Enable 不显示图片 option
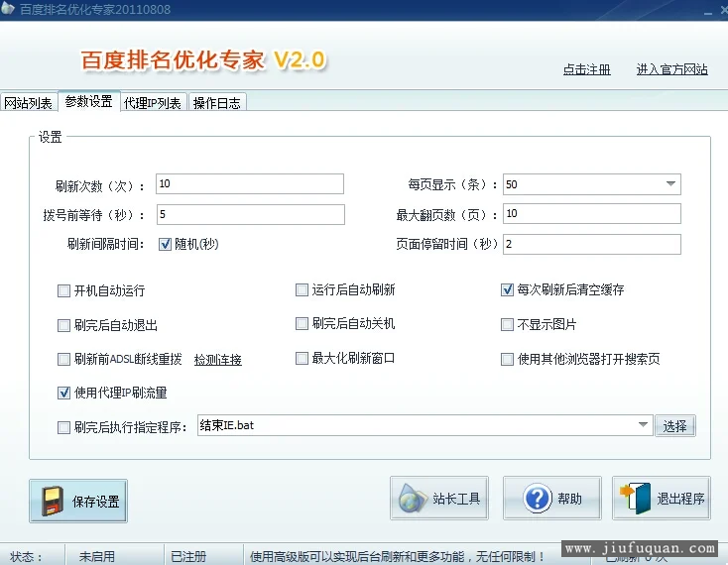The image size is (728, 565). click(507, 324)
